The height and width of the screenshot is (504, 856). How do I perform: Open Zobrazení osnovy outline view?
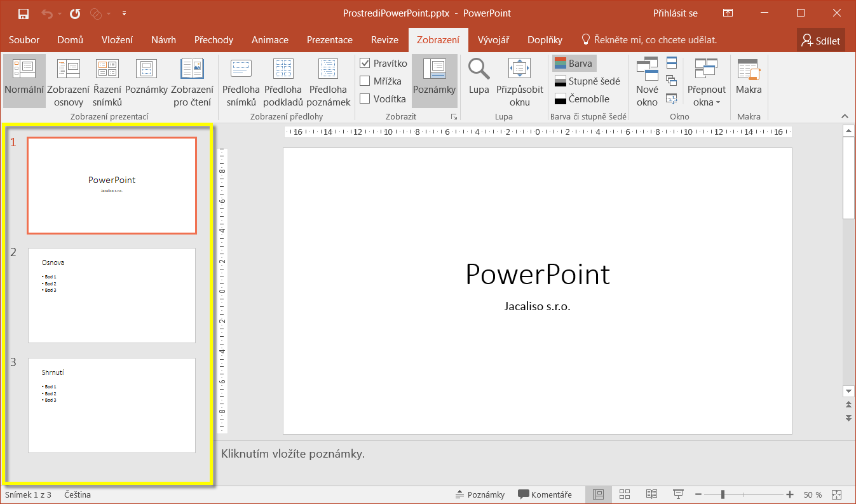[x=68, y=81]
